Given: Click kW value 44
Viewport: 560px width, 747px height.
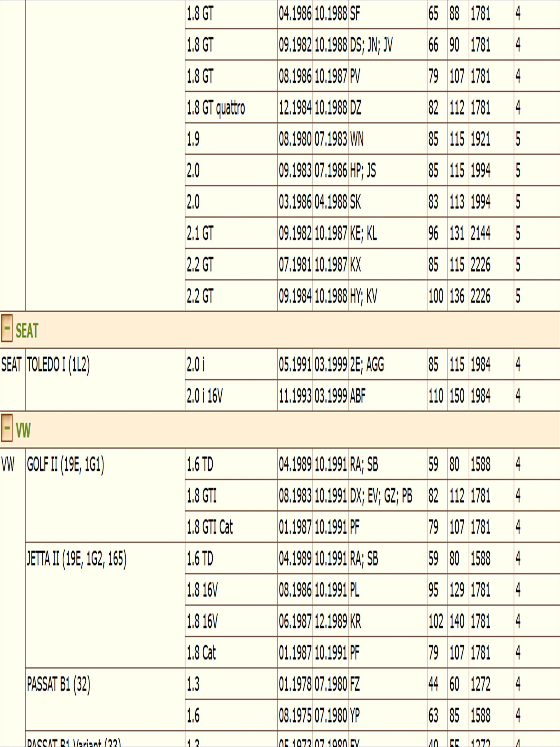Looking at the screenshot, I should point(437,683).
